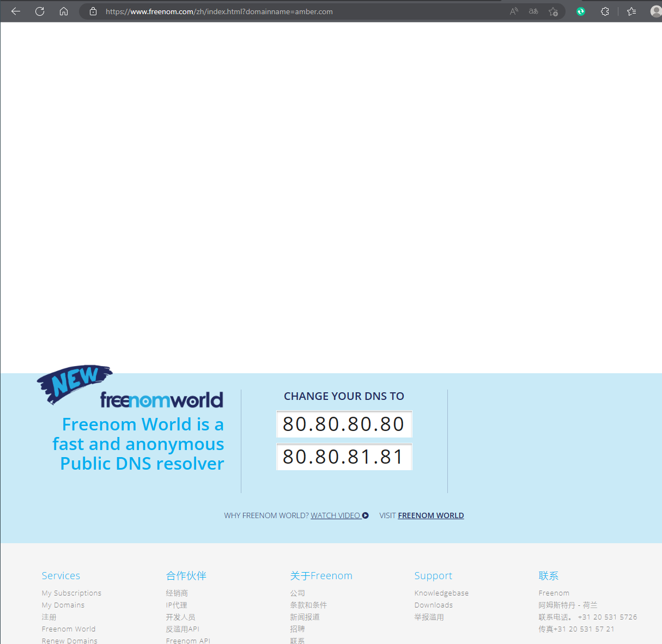
Task: Open the browser profile avatar
Action: click(x=656, y=11)
